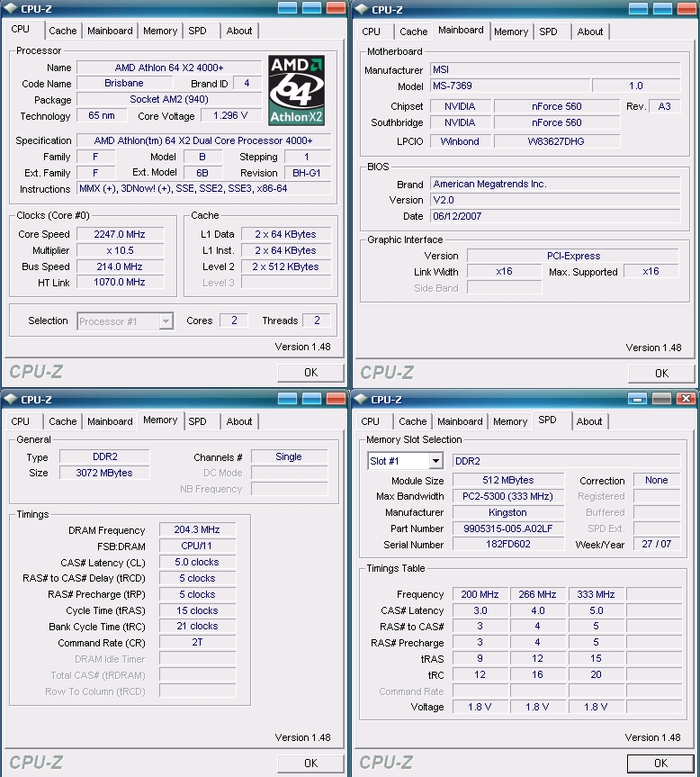Open About tab in Memory window
This screenshot has height=777, width=700.
[x=239, y=421]
